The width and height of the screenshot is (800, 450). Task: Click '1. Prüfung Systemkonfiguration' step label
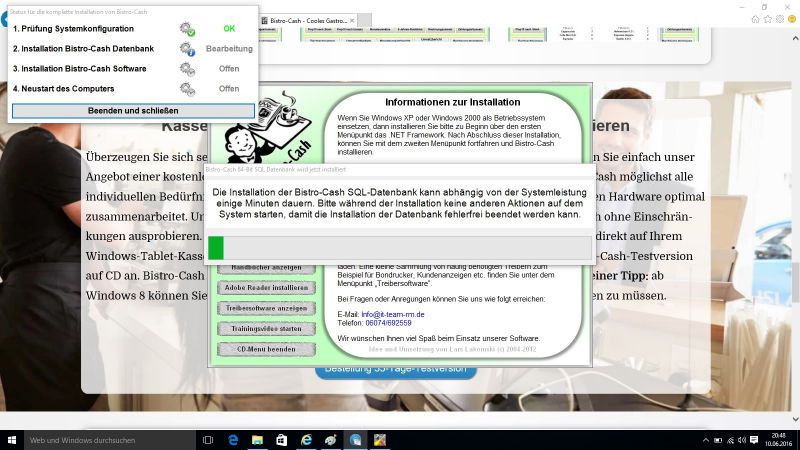point(73,29)
